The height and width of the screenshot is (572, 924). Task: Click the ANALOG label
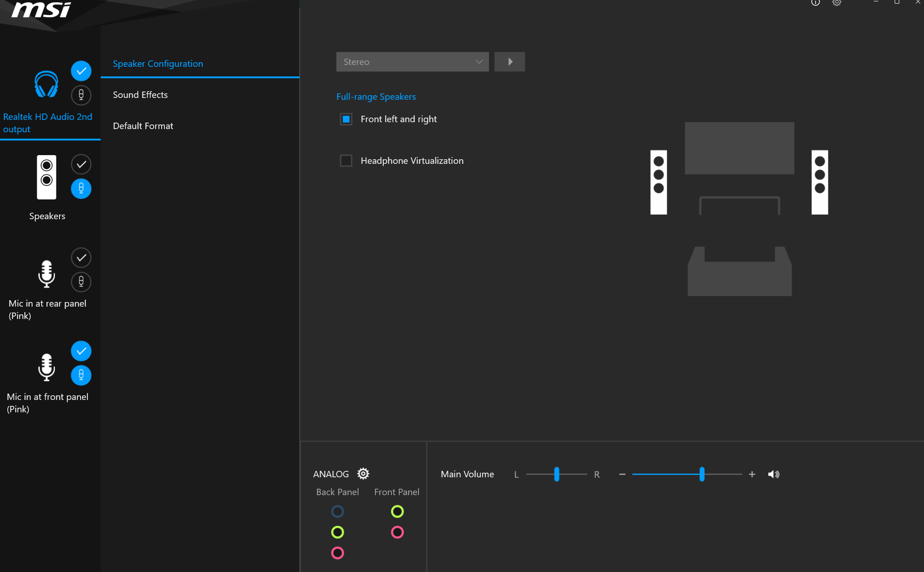click(x=331, y=474)
